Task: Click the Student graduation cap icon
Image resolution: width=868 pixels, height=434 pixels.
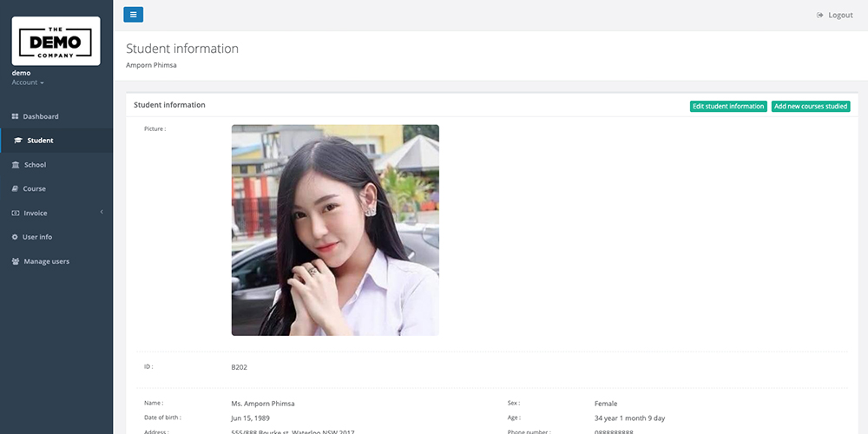Action: tap(18, 141)
